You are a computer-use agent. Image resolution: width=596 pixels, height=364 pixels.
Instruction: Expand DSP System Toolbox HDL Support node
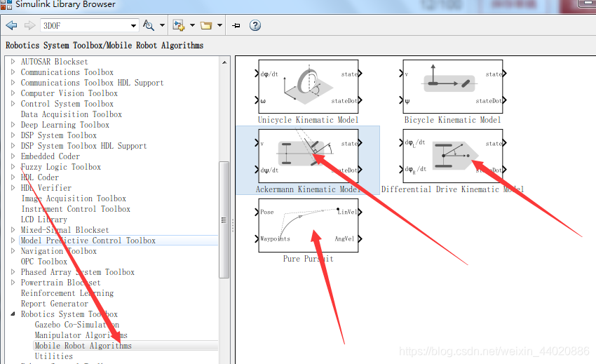tap(13, 146)
